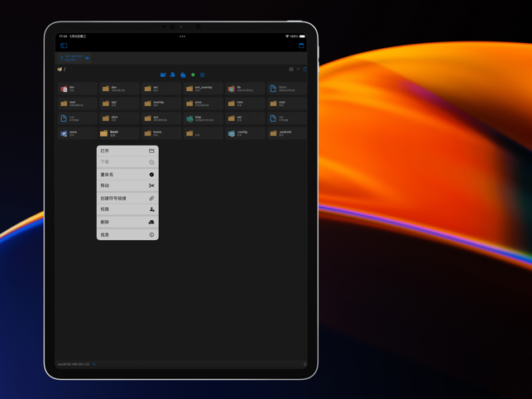Select the lib folder
This screenshot has width=532, height=399.
(245, 89)
